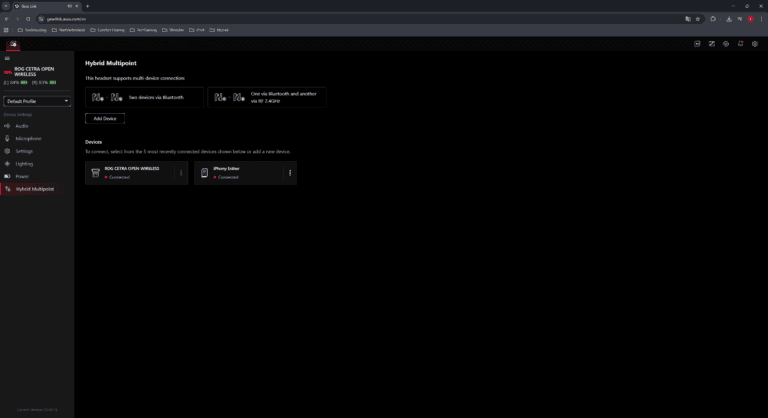Image resolution: width=768 pixels, height=418 pixels.
Task: Open the Audio settings section
Action: (22, 126)
